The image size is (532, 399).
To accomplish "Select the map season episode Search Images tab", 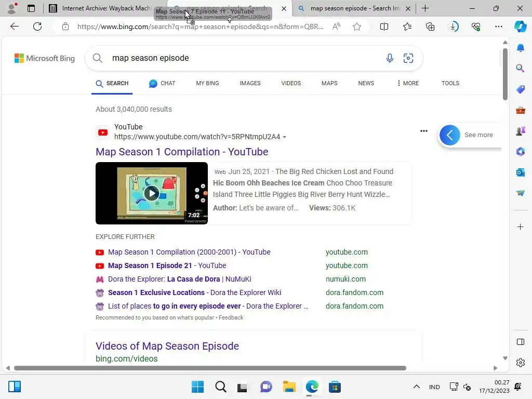I will 354,8.
